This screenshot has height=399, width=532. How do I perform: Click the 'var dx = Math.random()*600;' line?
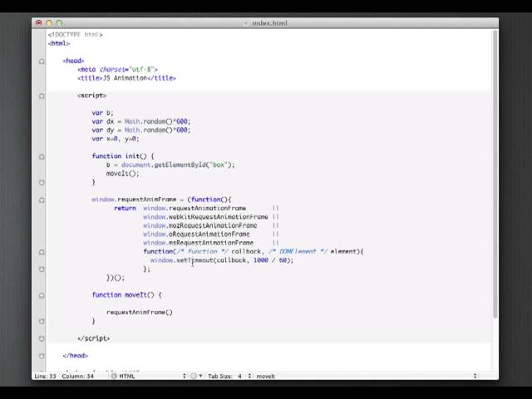coord(141,121)
